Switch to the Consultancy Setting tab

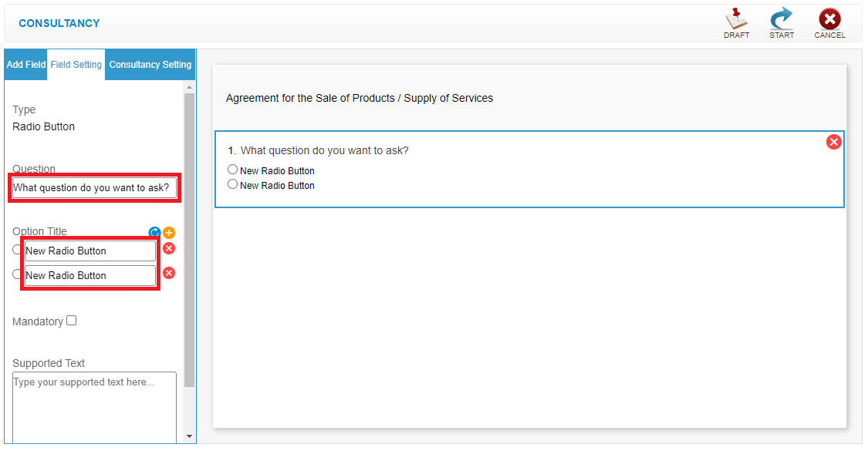(150, 65)
